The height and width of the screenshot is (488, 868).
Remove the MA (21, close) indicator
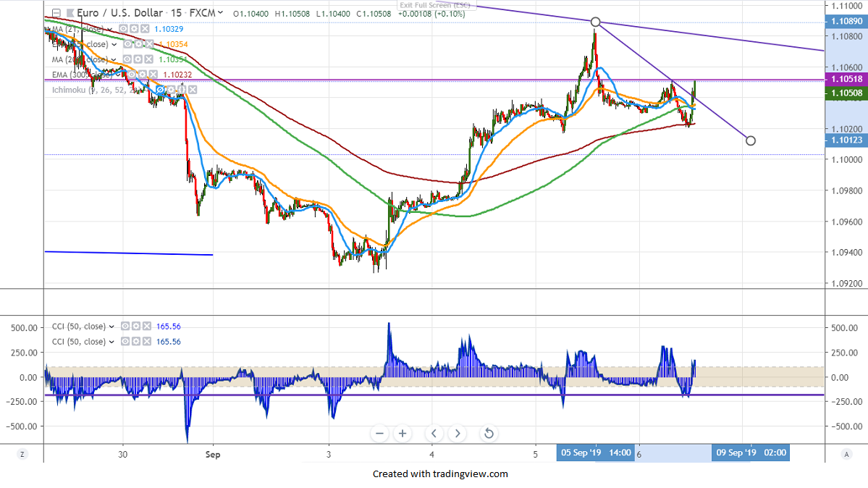145,29
